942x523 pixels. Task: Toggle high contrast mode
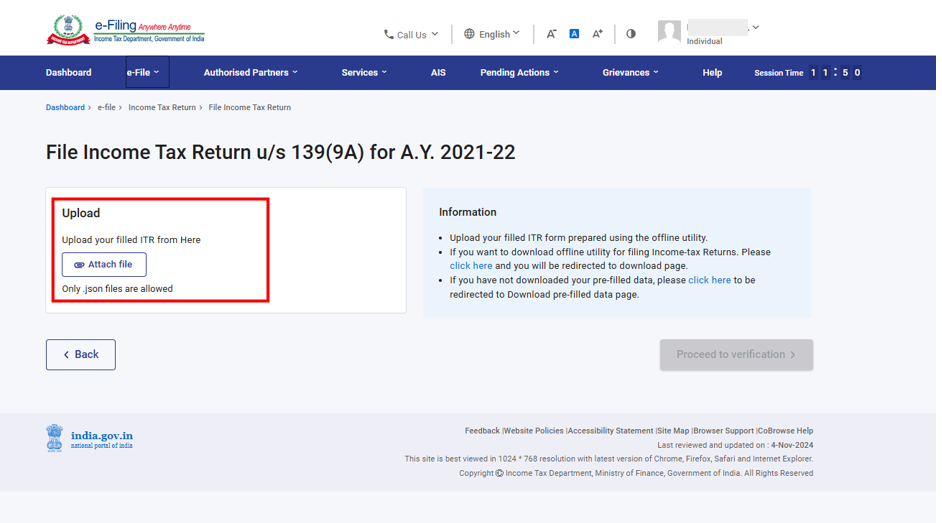[x=631, y=34]
